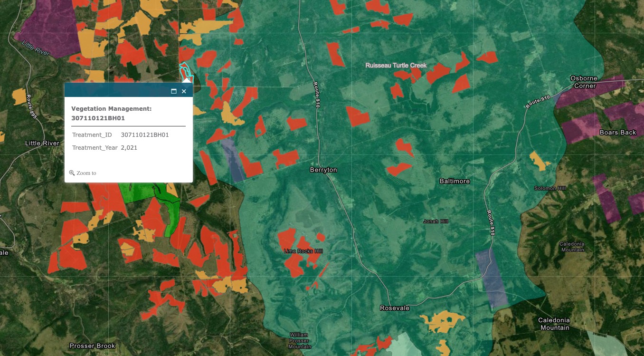Click the Ruisseau Turtle Creek label
Image resolution: width=644 pixels, height=356 pixels.
[x=396, y=65]
